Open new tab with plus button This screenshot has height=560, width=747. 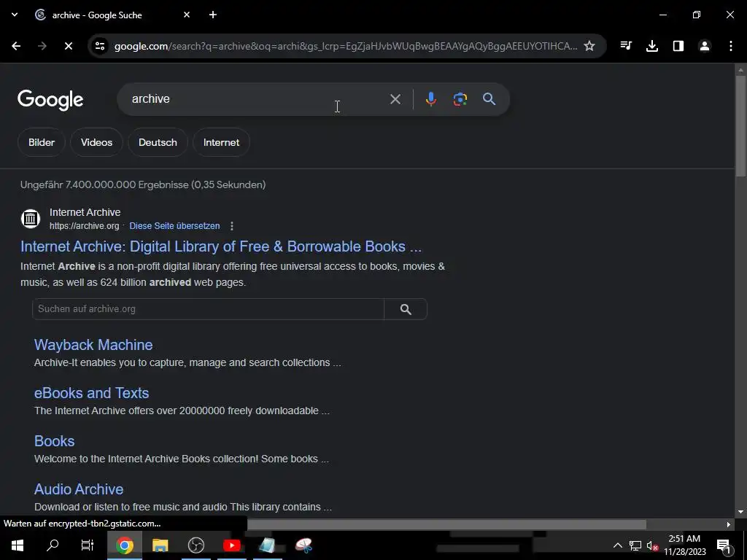(x=213, y=15)
